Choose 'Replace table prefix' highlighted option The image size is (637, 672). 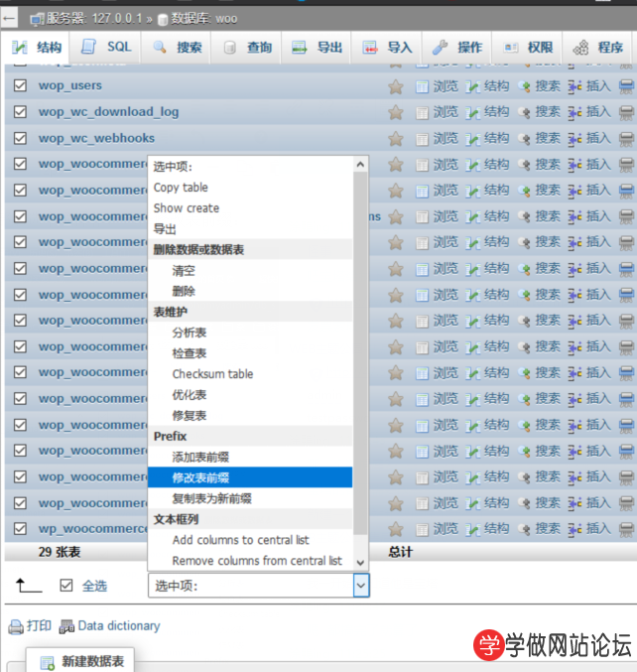point(201,477)
